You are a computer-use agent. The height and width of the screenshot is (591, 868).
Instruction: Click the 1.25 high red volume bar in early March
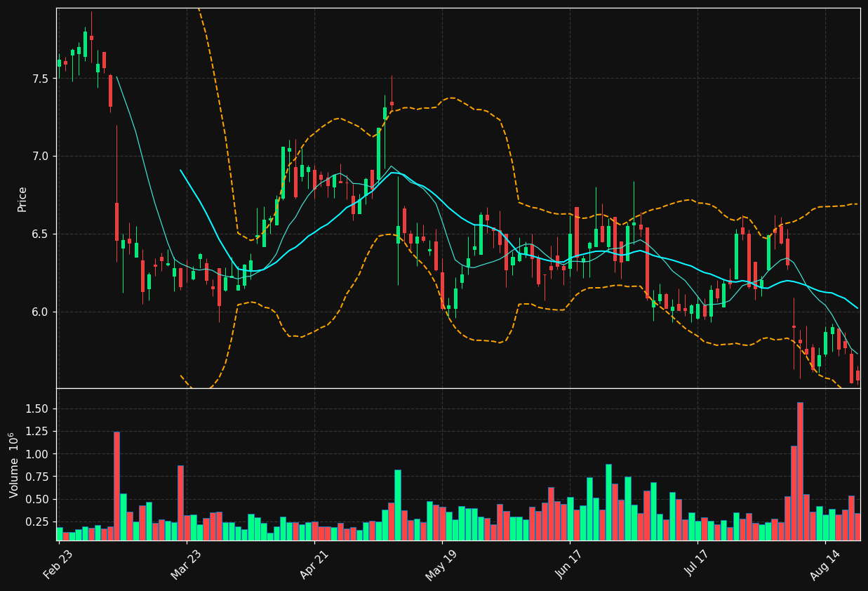point(116,486)
